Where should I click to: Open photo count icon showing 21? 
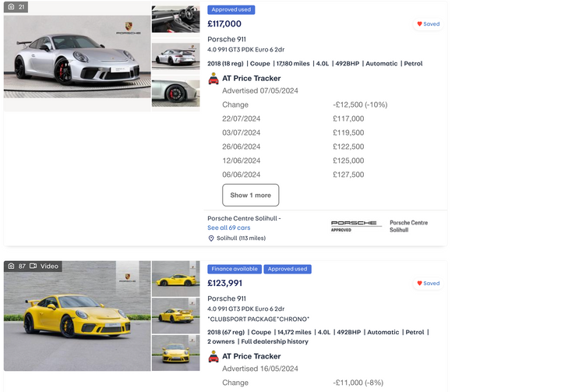[16, 7]
